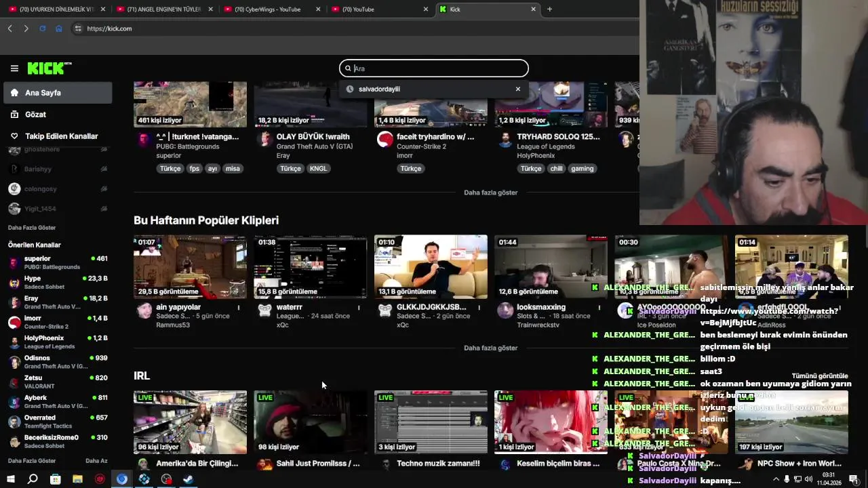Expand Daha Fazla Göster under recommended channels

click(x=32, y=461)
